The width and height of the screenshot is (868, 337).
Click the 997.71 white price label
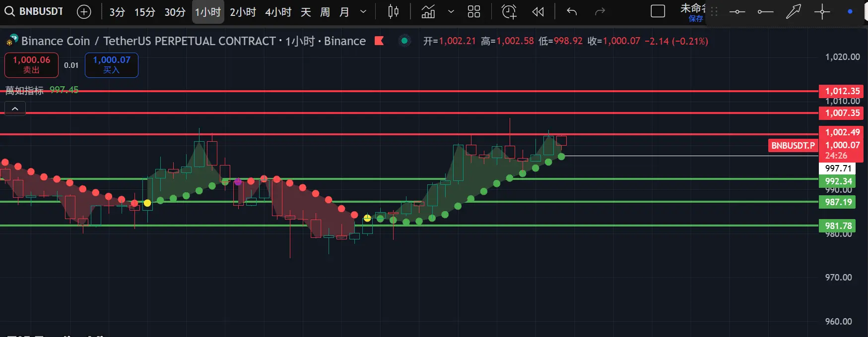coord(838,168)
